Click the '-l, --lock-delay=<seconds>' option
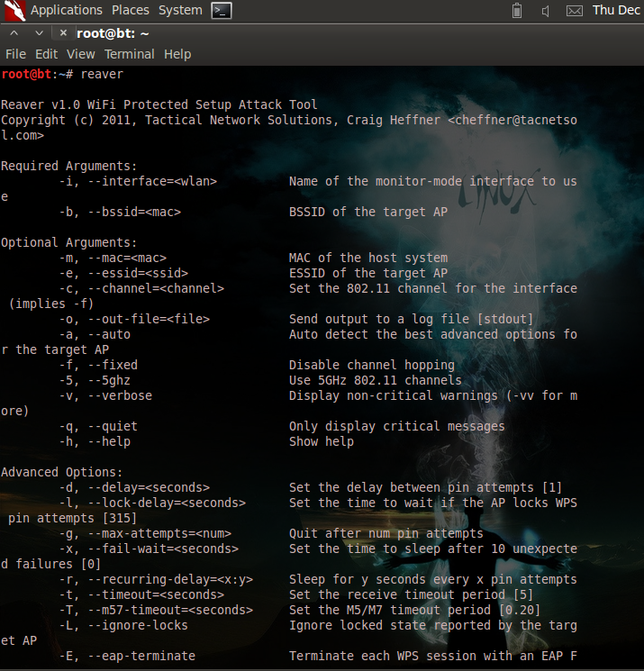 click(152, 503)
